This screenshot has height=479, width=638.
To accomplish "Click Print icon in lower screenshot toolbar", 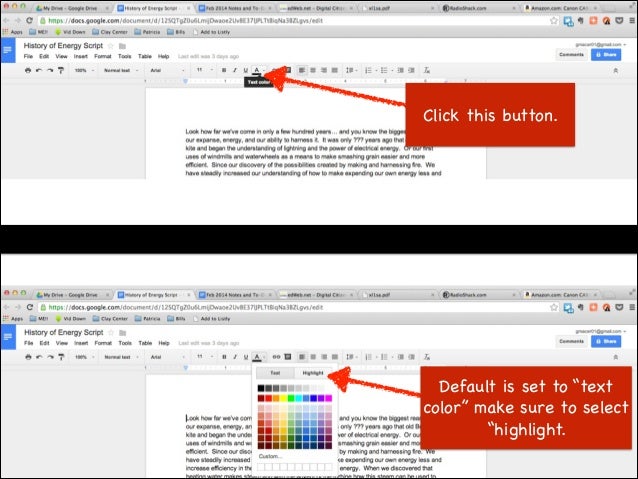I will click(28, 357).
